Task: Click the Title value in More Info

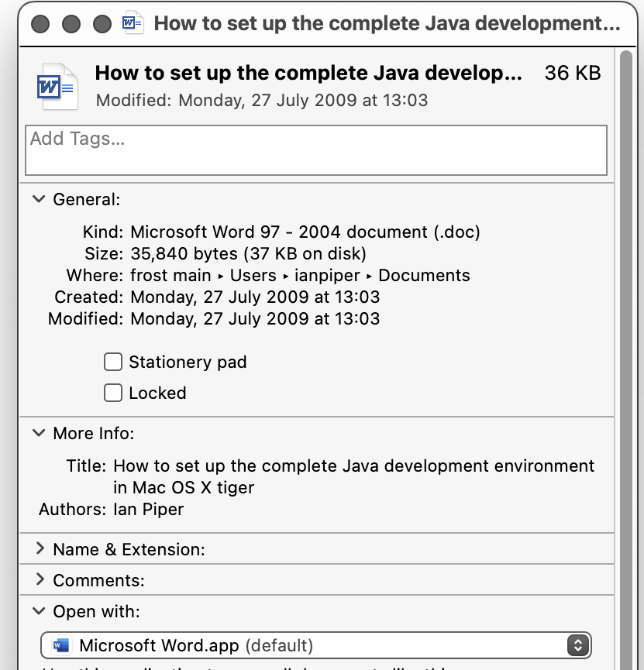Action: [x=353, y=476]
